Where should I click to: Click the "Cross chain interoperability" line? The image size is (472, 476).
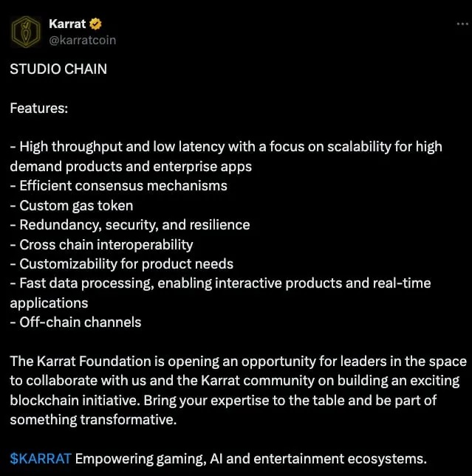coord(106,244)
